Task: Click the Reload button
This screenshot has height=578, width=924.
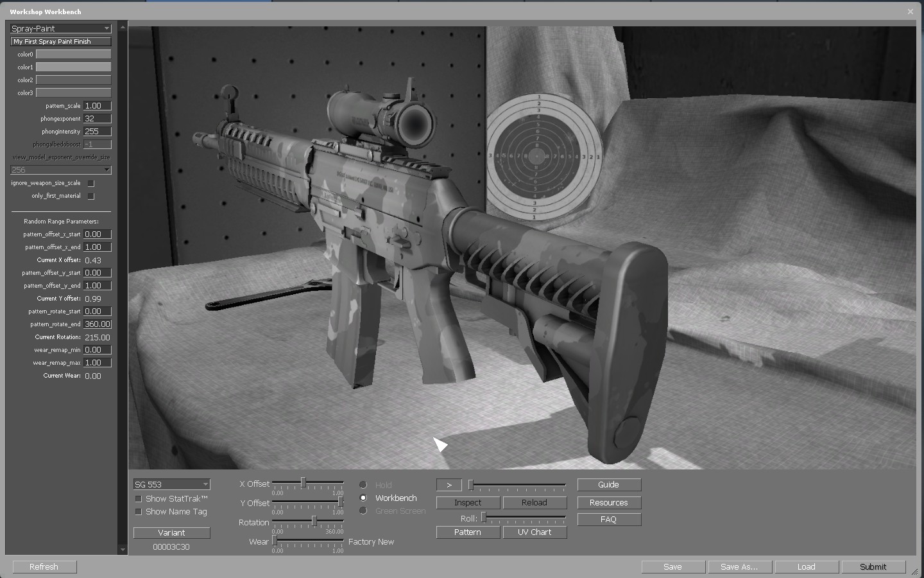Action: [x=535, y=503]
